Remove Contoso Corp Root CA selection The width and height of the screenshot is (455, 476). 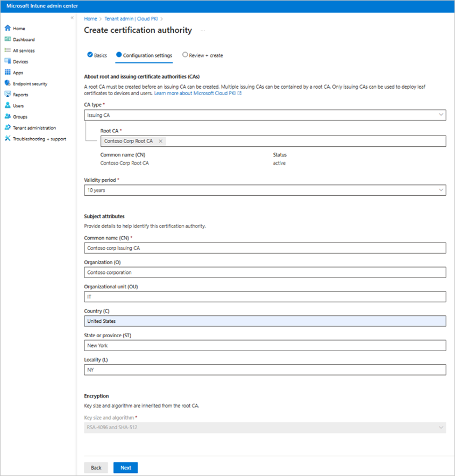[160, 141]
